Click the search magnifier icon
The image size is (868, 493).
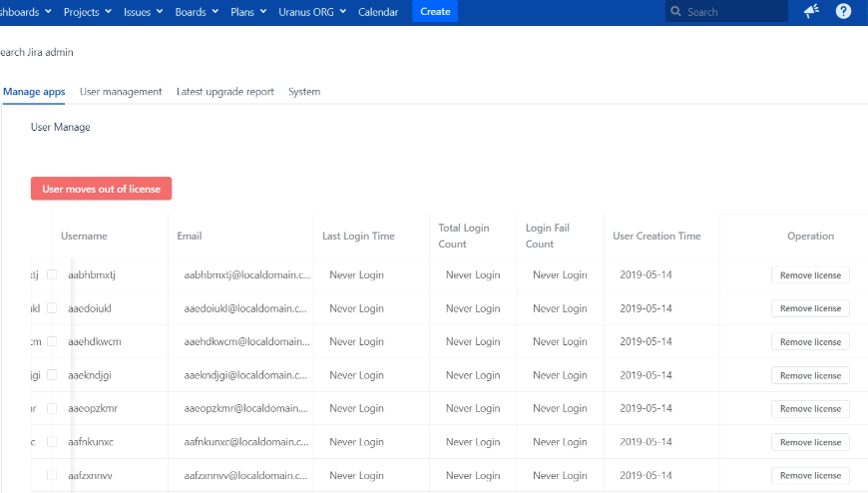click(x=677, y=12)
